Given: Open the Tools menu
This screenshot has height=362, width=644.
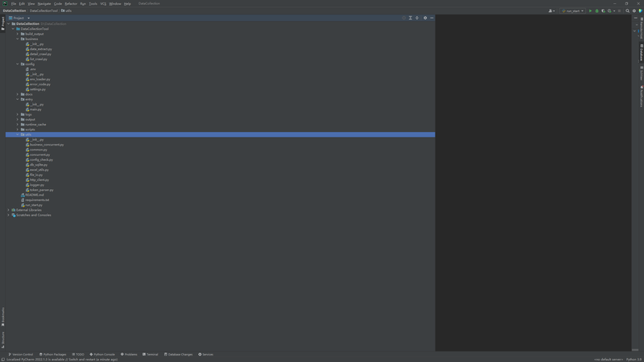Looking at the screenshot, I should coord(93,4).
